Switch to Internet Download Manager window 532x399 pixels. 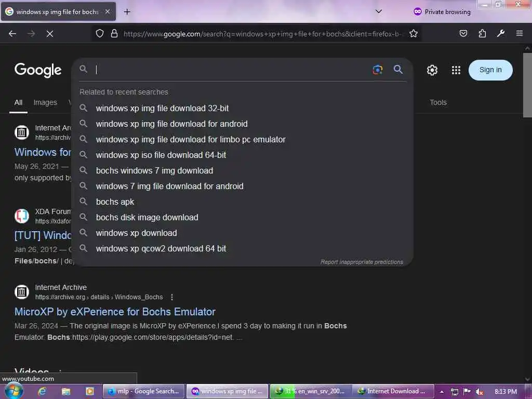[x=393, y=391]
